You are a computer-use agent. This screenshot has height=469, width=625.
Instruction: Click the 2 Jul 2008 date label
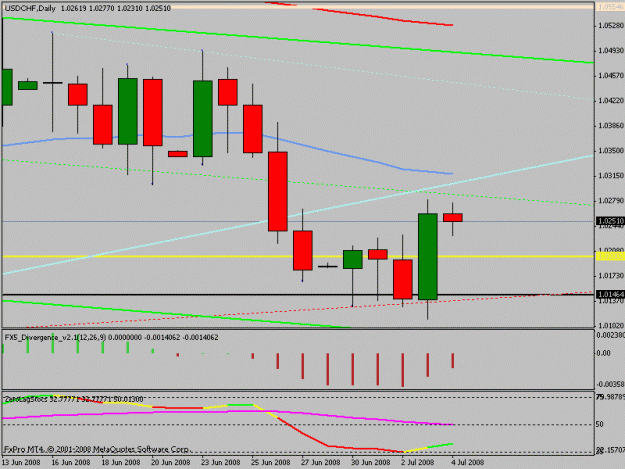(418, 462)
